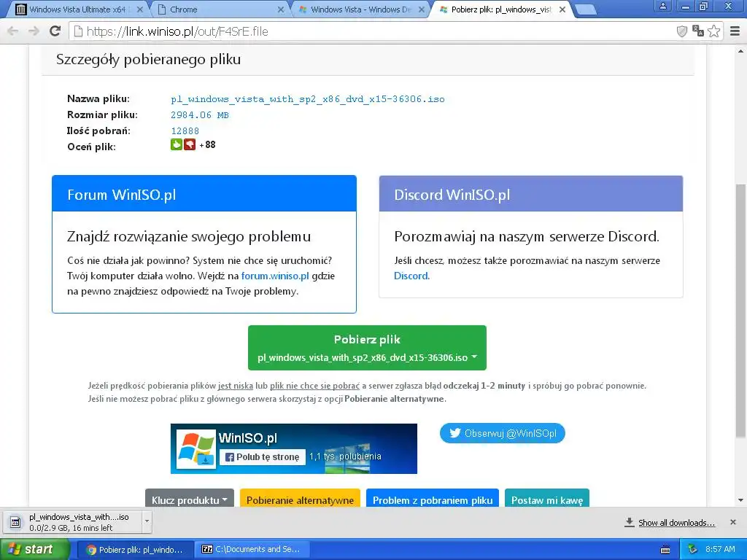Click 'plik nie chce się pobrać' link

point(314,386)
